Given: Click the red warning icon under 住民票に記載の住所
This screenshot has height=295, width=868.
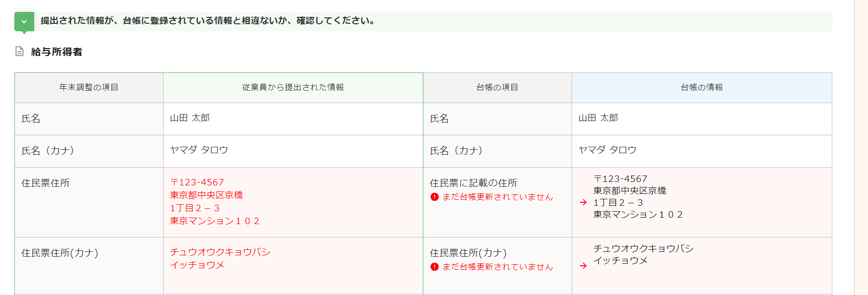Looking at the screenshot, I should pyautogui.click(x=435, y=197).
